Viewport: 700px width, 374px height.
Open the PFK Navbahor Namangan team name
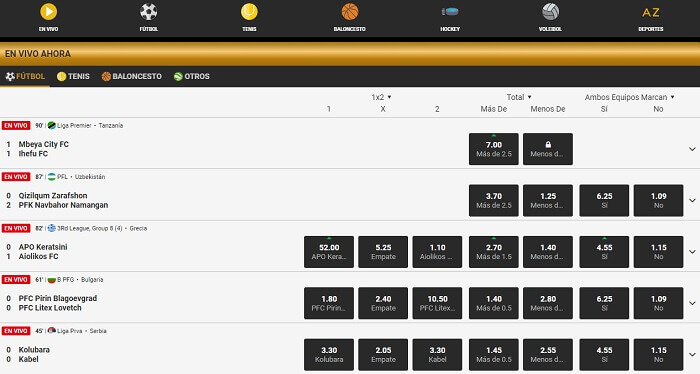point(63,205)
